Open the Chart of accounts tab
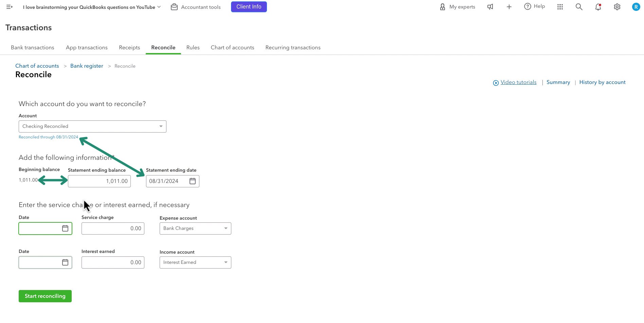Viewport: 644px width, 323px height. click(x=232, y=48)
